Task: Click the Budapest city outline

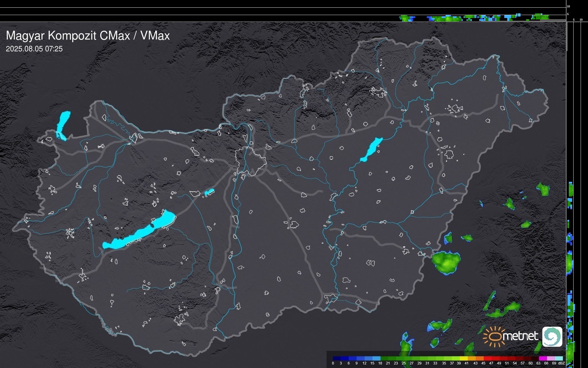Action: (x=251, y=161)
